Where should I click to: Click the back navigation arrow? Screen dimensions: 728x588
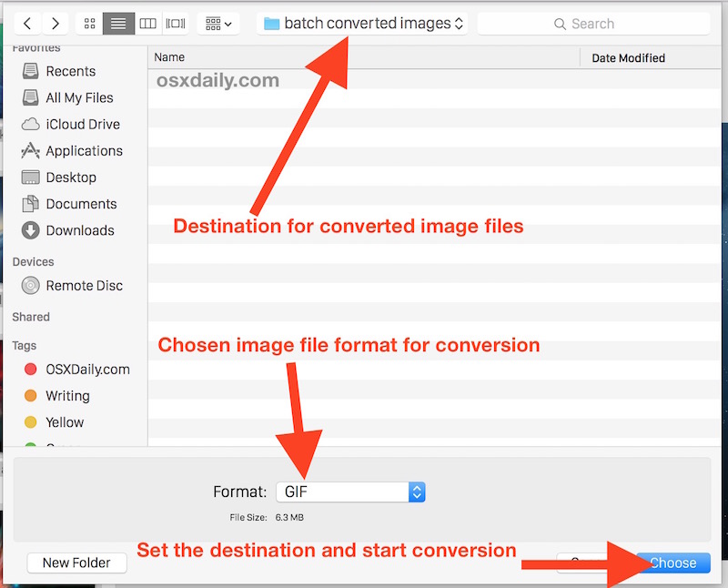click(27, 23)
